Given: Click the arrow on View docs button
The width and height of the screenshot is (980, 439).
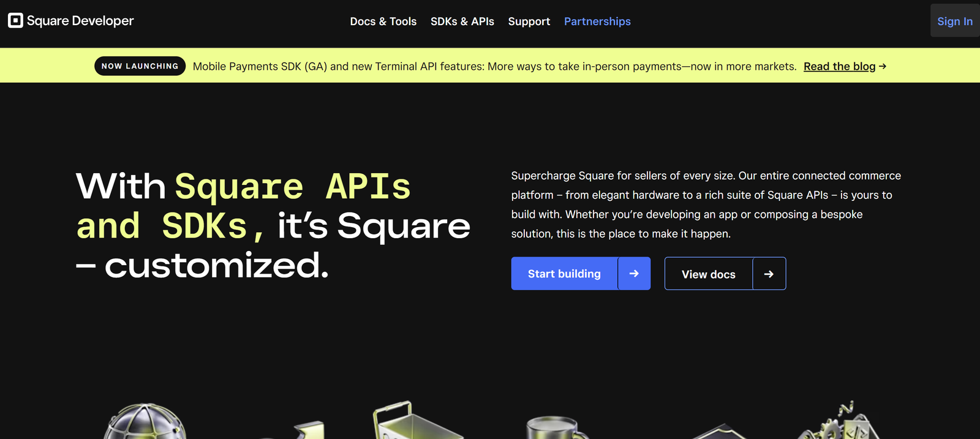Looking at the screenshot, I should pyautogui.click(x=769, y=274).
